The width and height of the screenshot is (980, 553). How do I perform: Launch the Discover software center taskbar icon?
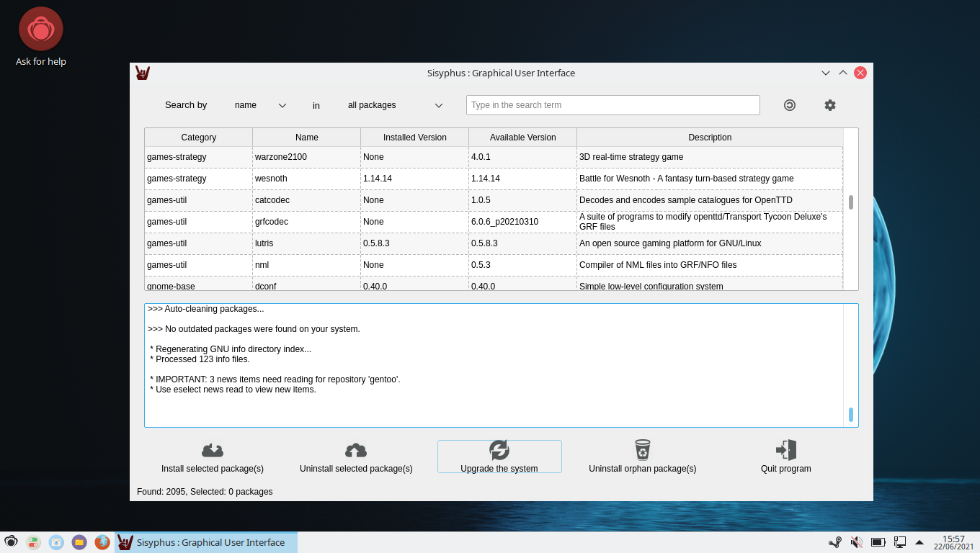[x=56, y=542]
